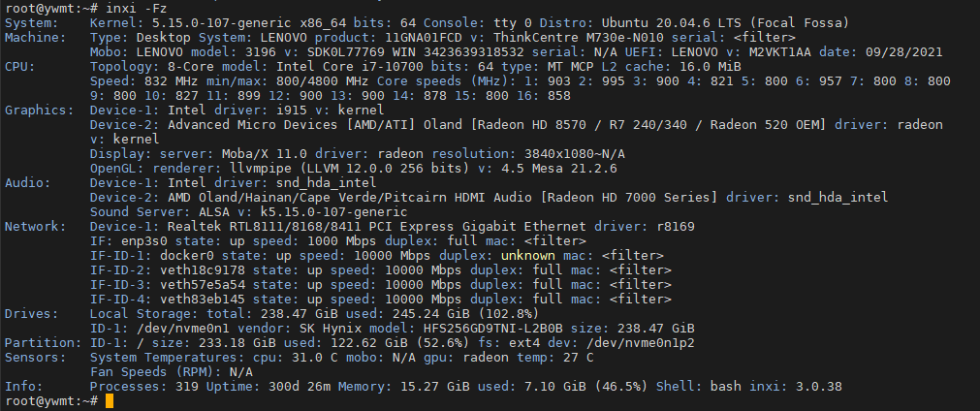Click the 'Info:' section label
The width and height of the screenshot is (980, 411).
pos(24,387)
